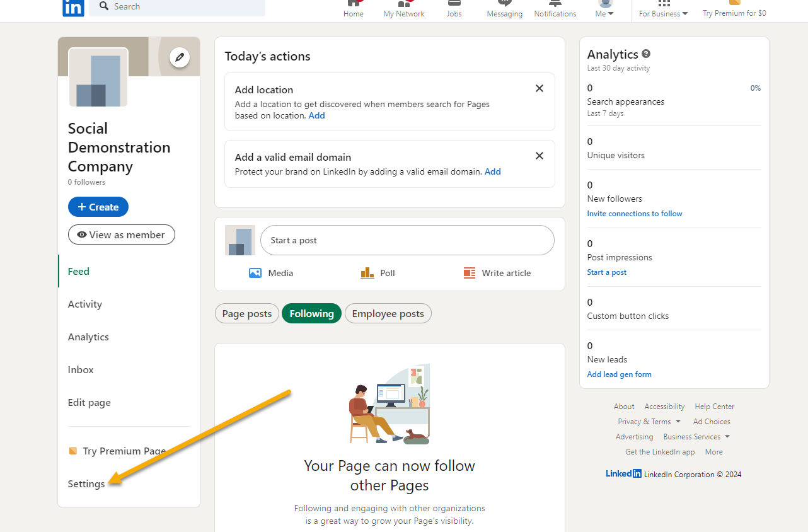808x532 pixels.
Task: Open the Settings menu item
Action: click(86, 483)
